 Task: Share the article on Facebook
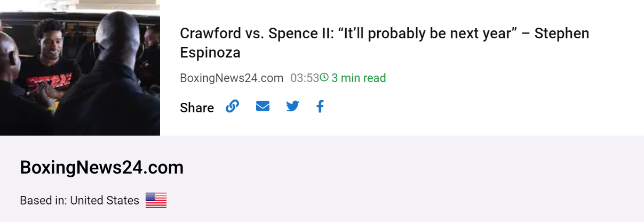coord(320,106)
